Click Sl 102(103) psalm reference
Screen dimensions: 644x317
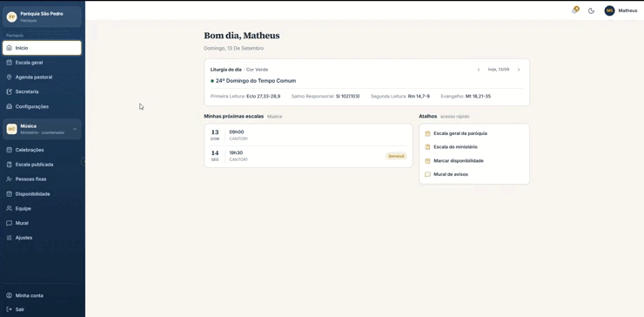(347, 96)
